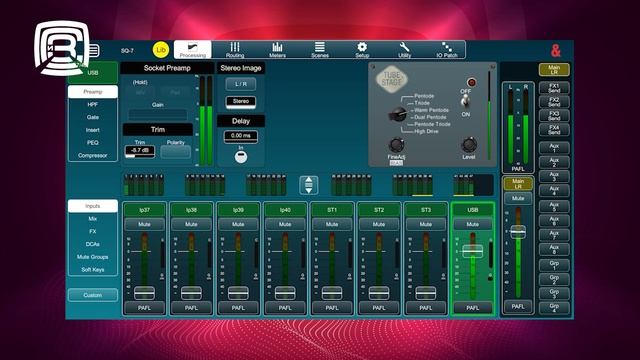Switch to the Mix layer tab

93,219
